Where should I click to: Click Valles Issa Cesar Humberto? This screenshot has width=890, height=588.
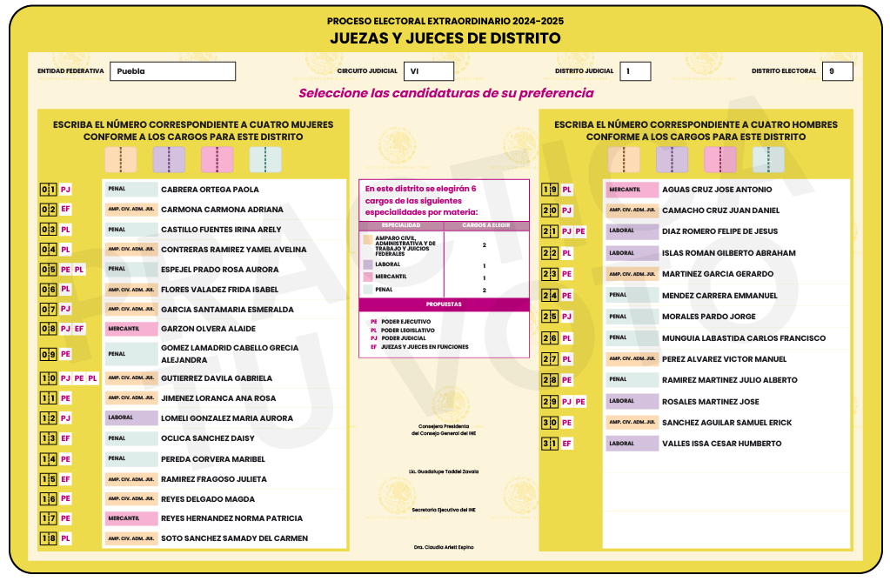click(x=721, y=444)
